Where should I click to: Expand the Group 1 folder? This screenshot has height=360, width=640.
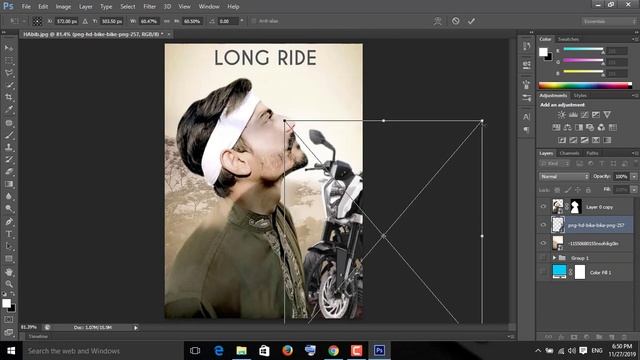point(554,258)
